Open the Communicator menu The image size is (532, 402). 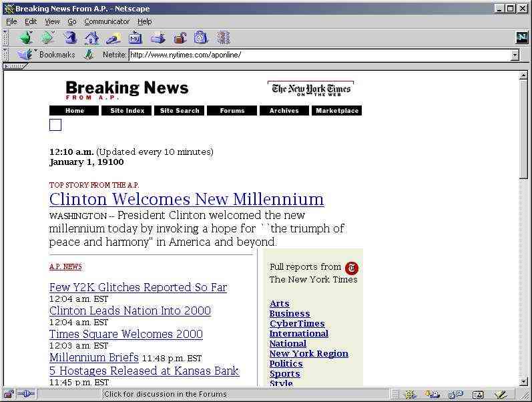107,21
